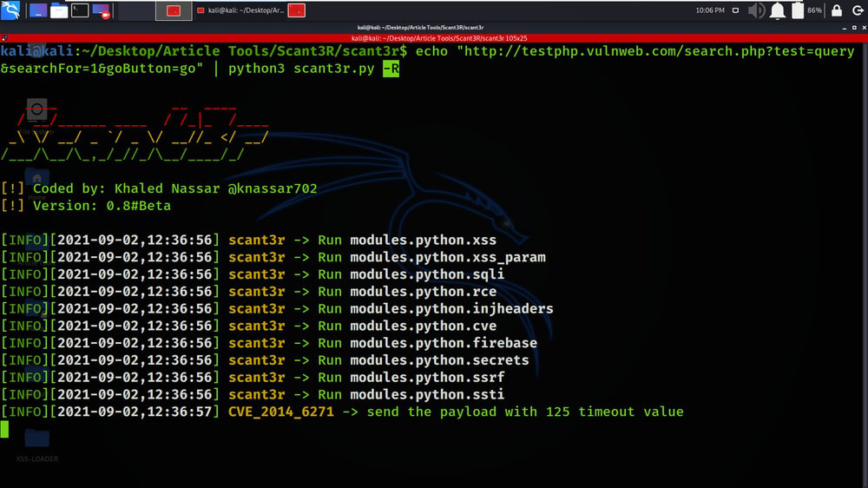Click the modules.python.firebase log line
868x488 pixels.
269,343
